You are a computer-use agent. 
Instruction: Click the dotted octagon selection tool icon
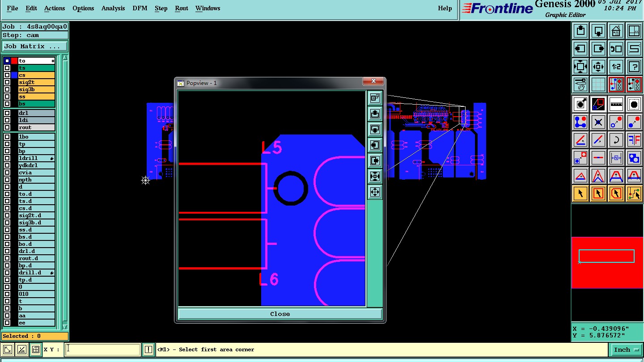(634, 104)
